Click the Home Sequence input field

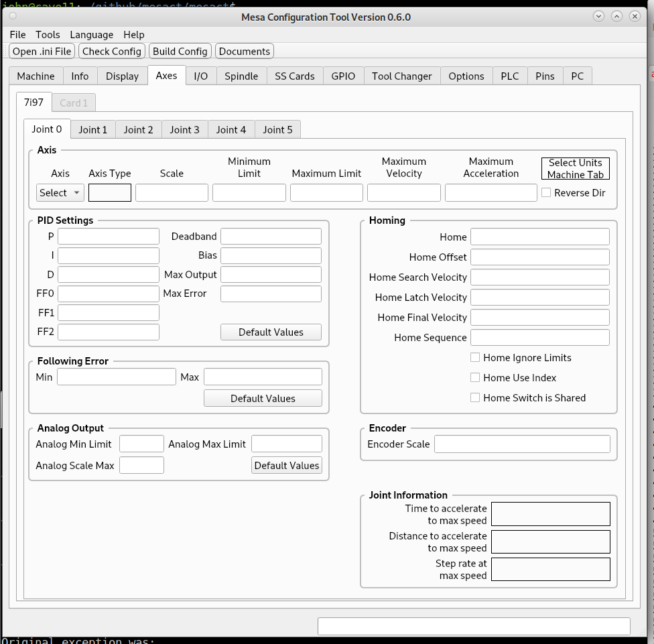(540, 338)
